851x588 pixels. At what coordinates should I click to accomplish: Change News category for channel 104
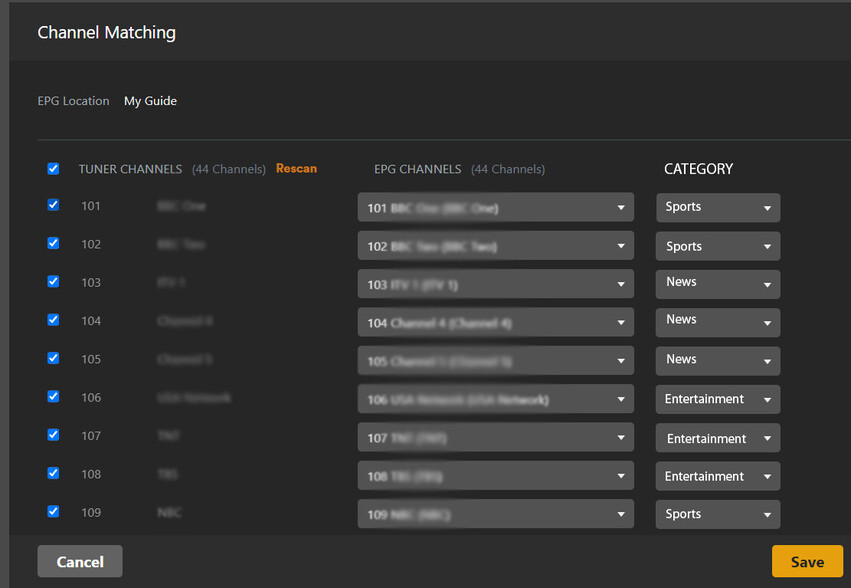(x=718, y=321)
